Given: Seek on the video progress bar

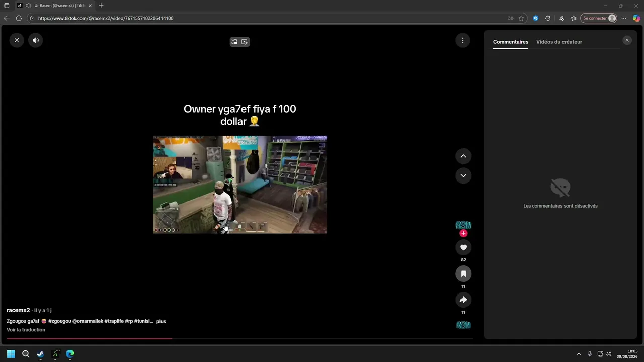Looking at the screenshot, I should (x=239, y=339).
